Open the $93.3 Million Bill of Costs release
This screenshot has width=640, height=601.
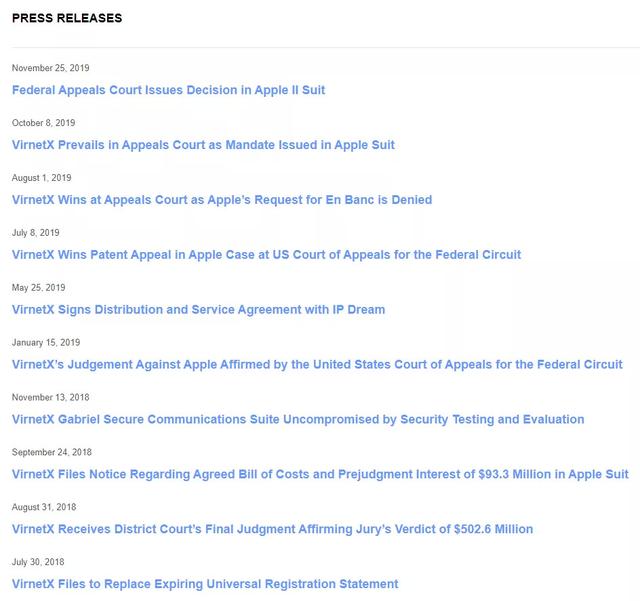320,474
